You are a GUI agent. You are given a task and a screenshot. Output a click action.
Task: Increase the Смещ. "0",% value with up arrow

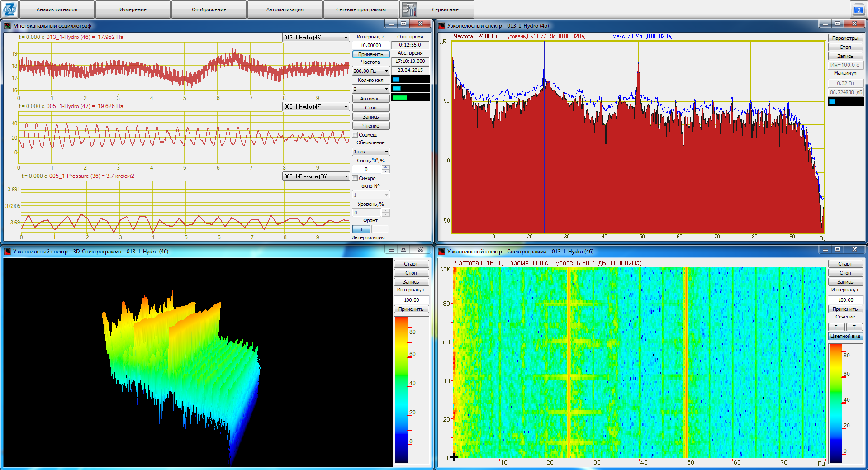click(386, 167)
